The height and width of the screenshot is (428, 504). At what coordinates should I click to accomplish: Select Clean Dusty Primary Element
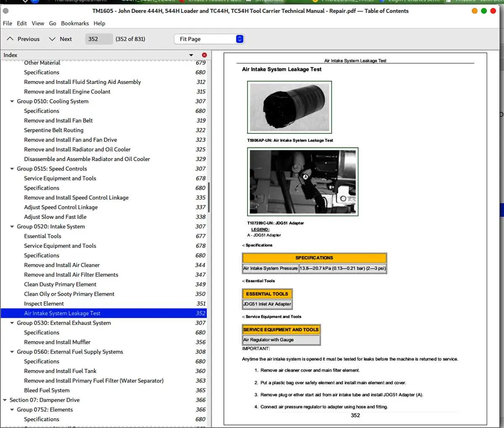(x=60, y=285)
